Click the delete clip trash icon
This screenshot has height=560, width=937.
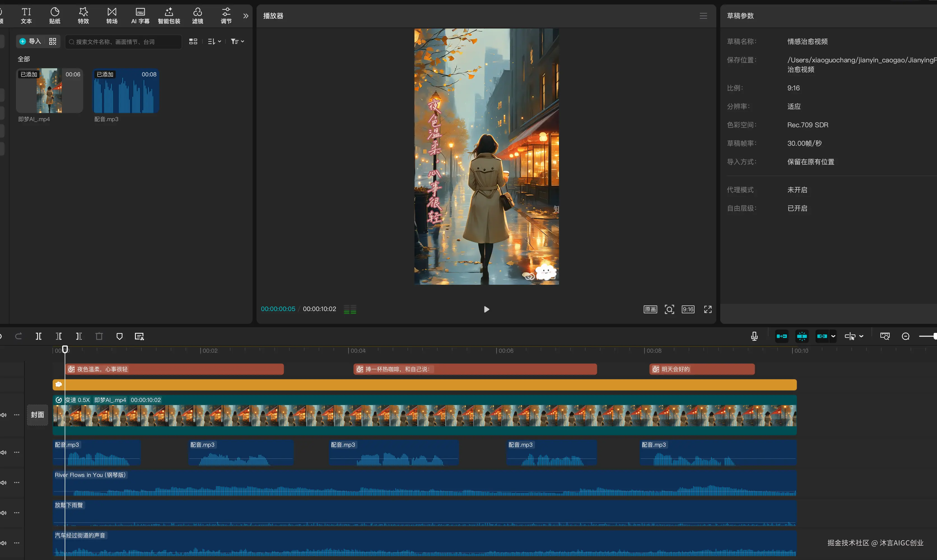click(x=99, y=336)
